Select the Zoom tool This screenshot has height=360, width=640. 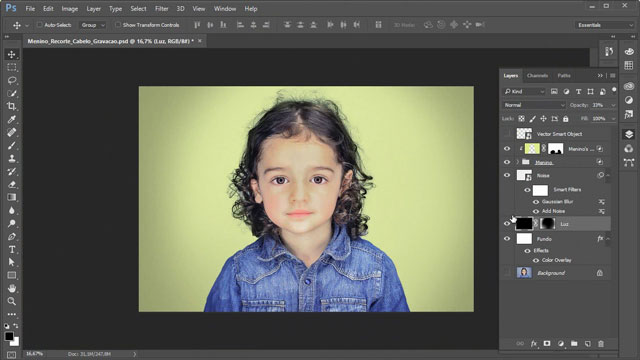(x=11, y=302)
